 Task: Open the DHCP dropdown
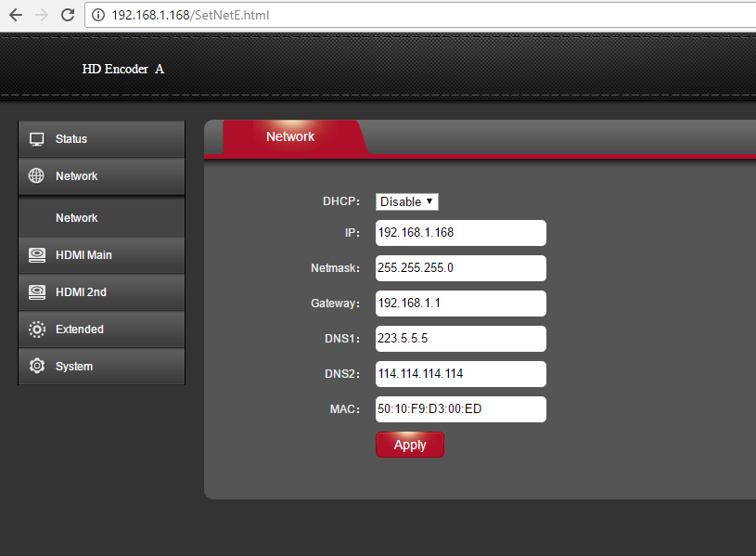[406, 201]
